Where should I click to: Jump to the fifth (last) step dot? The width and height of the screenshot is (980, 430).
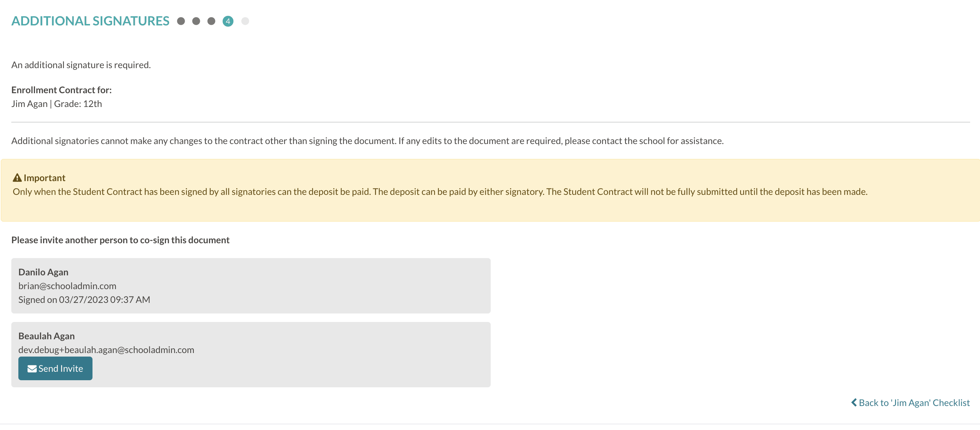245,21
